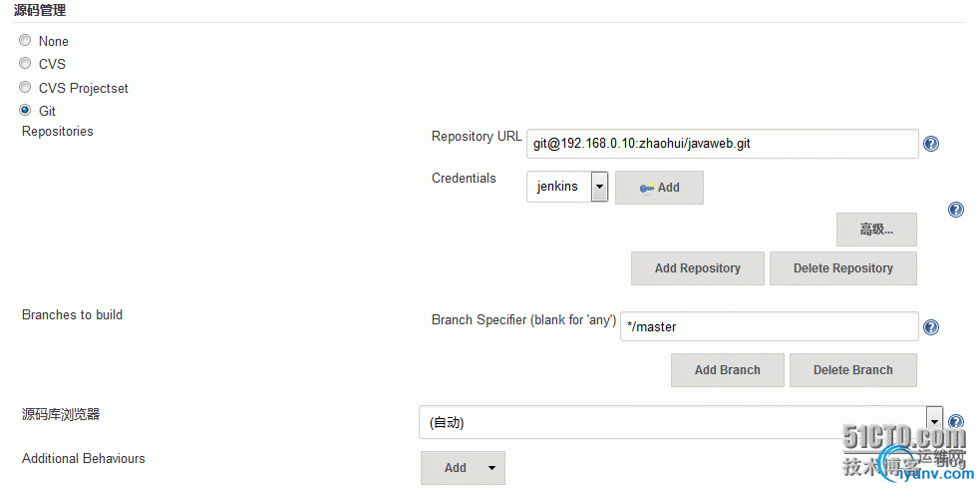
Task: Open help icon beside 源码库浏览器 dropdown
Action: coord(956,422)
